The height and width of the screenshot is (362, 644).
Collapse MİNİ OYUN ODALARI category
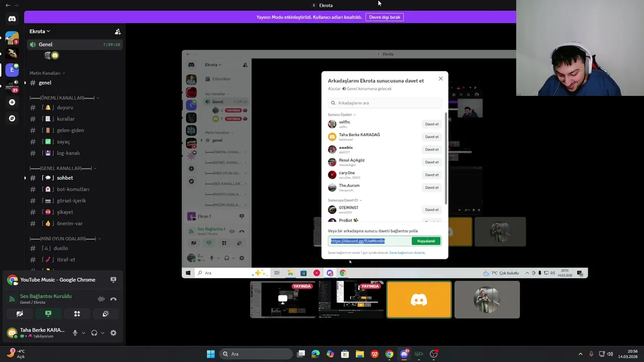(65, 239)
